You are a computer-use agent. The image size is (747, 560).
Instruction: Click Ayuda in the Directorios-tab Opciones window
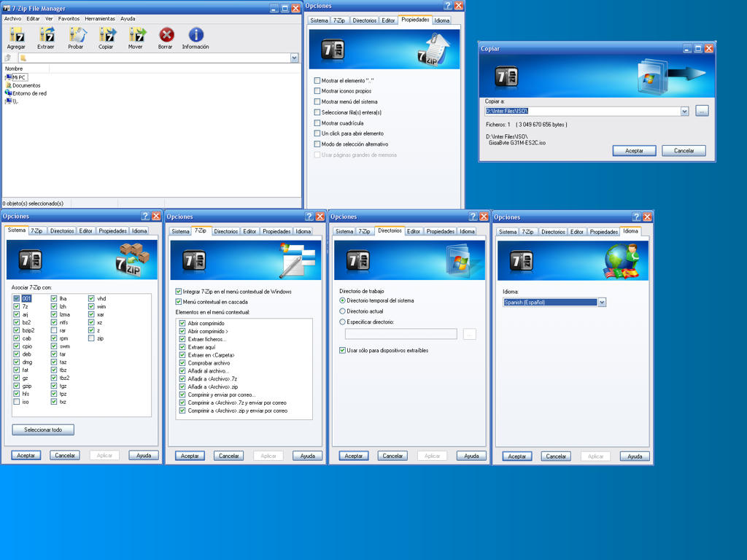pyautogui.click(x=471, y=456)
